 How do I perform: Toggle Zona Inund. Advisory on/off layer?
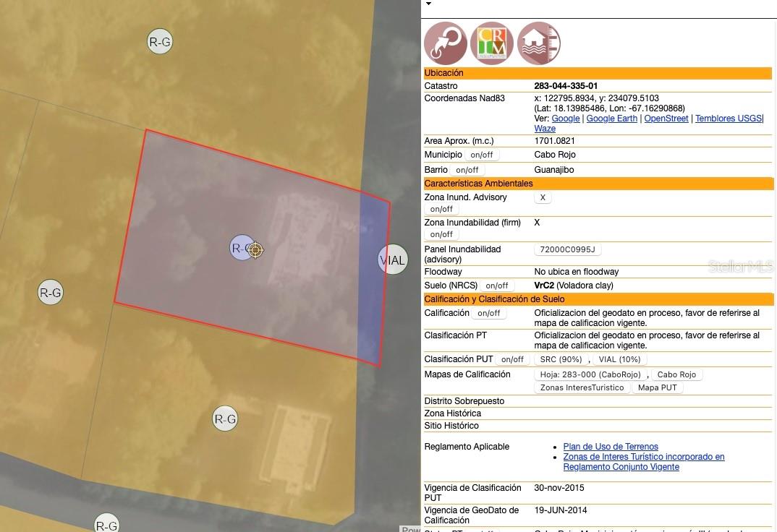[x=441, y=210]
